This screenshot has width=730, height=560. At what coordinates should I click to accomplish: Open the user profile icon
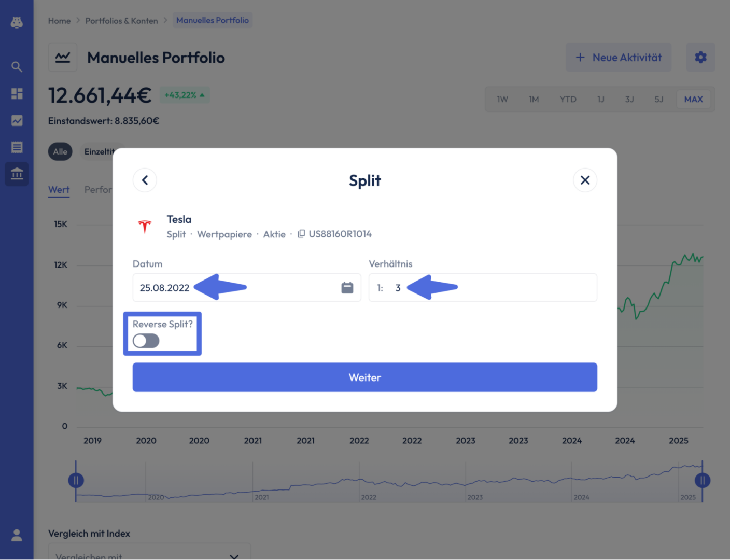tap(17, 535)
